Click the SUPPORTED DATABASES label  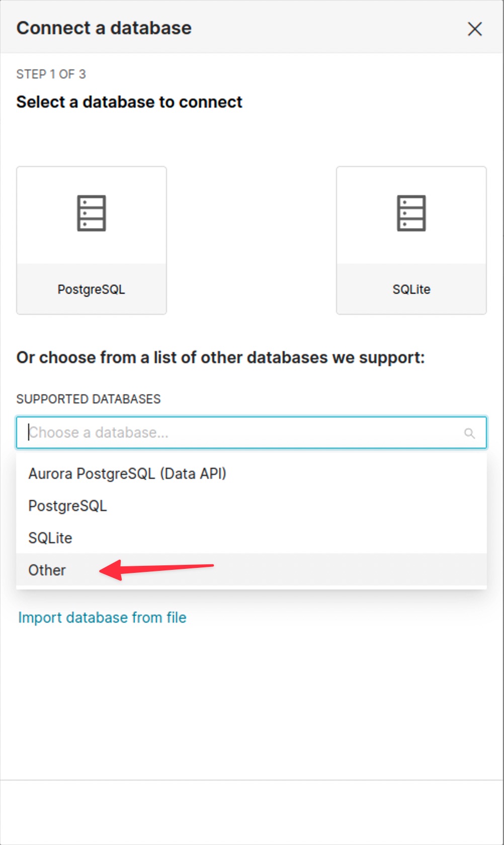[x=88, y=399]
